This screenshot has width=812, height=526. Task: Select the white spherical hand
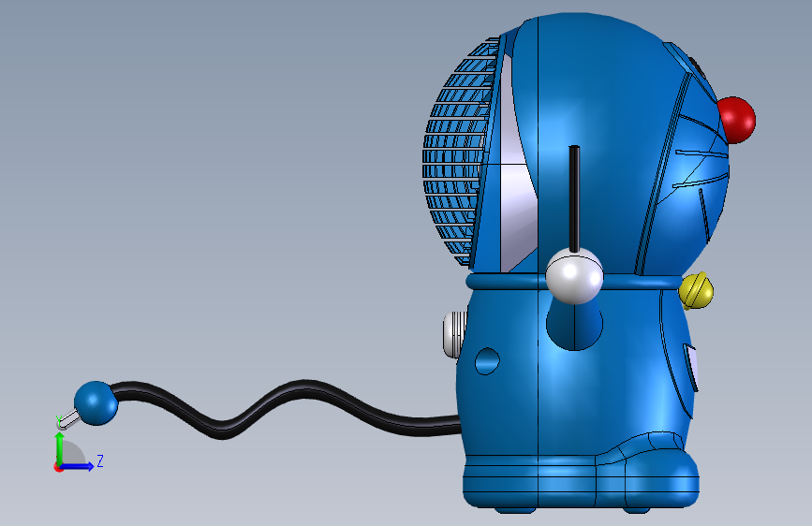tap(574, 275)
